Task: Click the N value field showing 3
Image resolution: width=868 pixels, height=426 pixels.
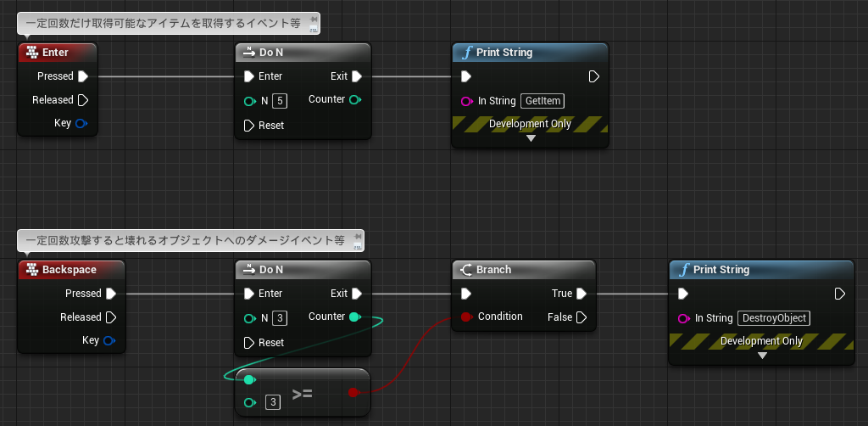Action: 280,318
